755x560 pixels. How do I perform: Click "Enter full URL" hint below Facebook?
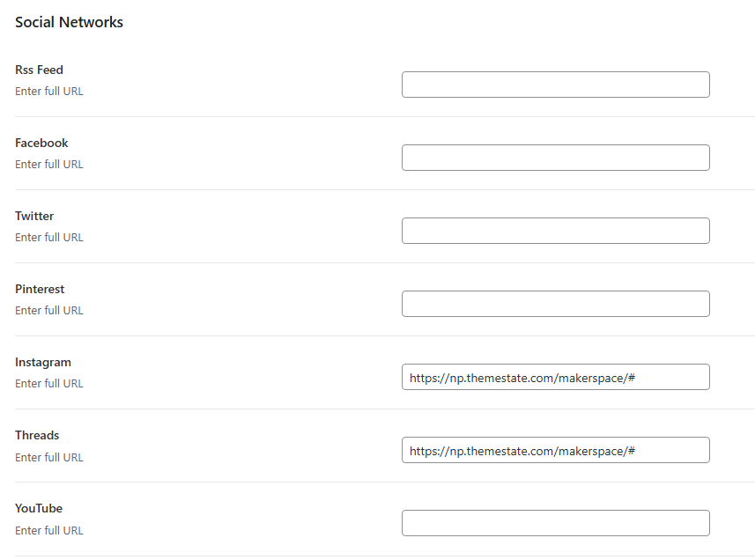tap(49, 164)
